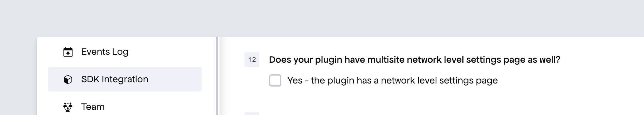This screenshot has width=644, height=115.
Task: Click the partially visible badge below question 12
Action: (x=252, y=114)
